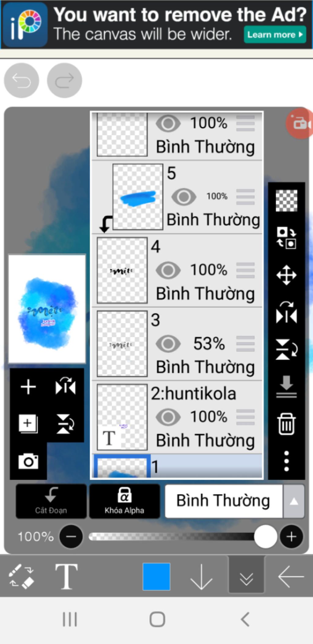Tap the Khóa Alpha button
The width and height of the screenshot is (313, 644).
tap(124, 501)
